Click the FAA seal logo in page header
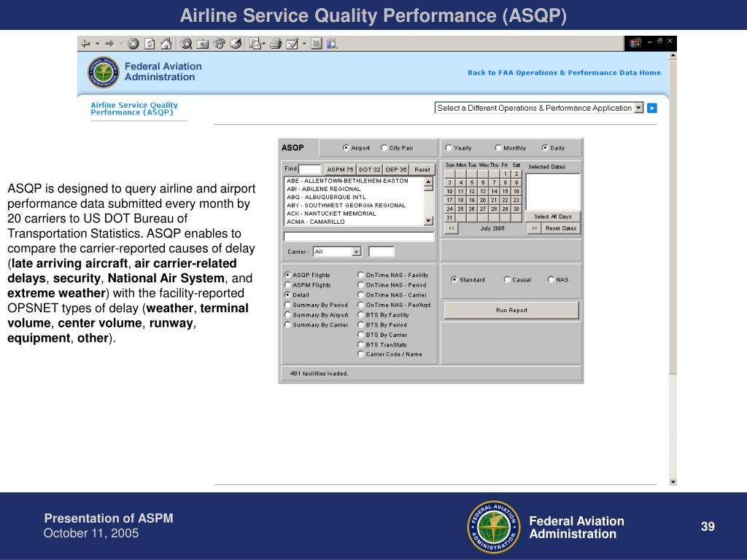This screenshot has width=747, height=560. coord(103,72)
